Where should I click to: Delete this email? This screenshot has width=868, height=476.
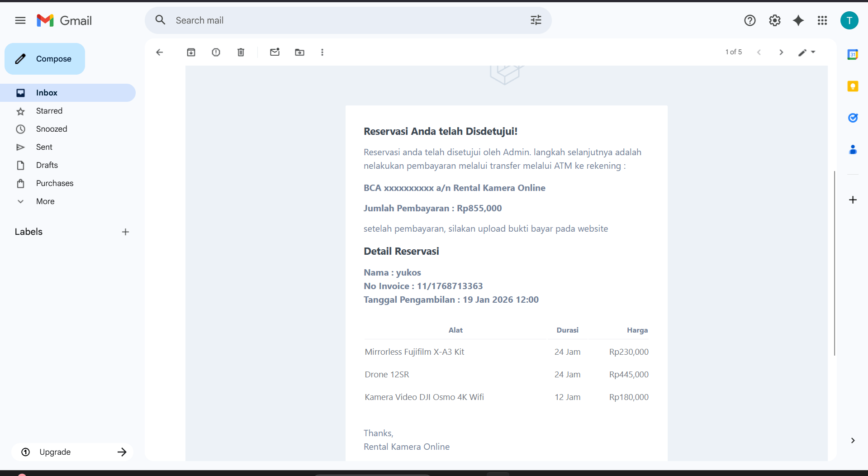coord(241,52)
